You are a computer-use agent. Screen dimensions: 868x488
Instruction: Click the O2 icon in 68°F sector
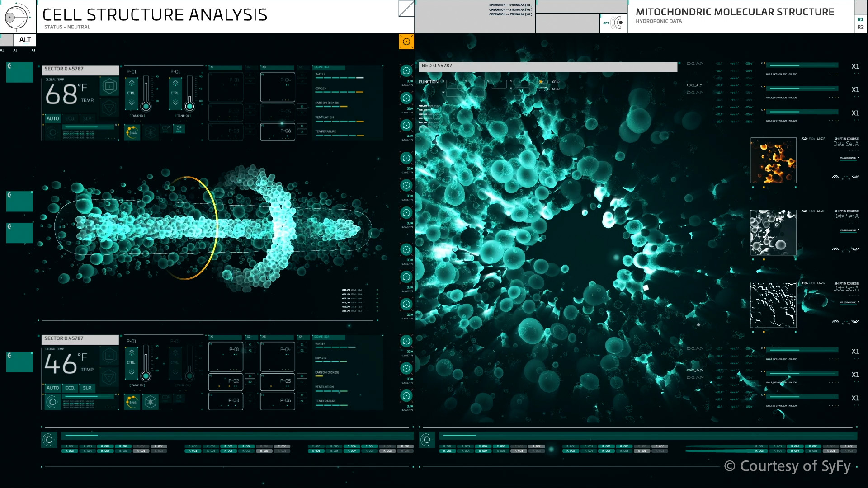pos(179,129)
